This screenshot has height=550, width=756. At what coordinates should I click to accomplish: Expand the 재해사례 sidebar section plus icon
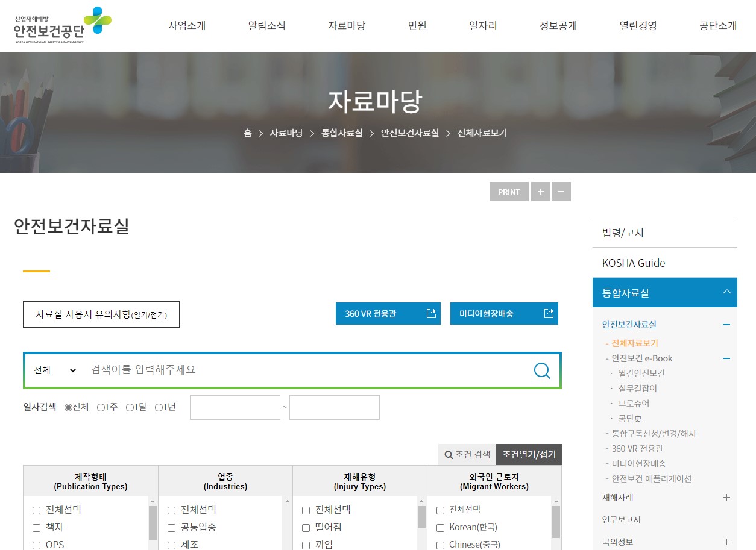click(726, 498)
